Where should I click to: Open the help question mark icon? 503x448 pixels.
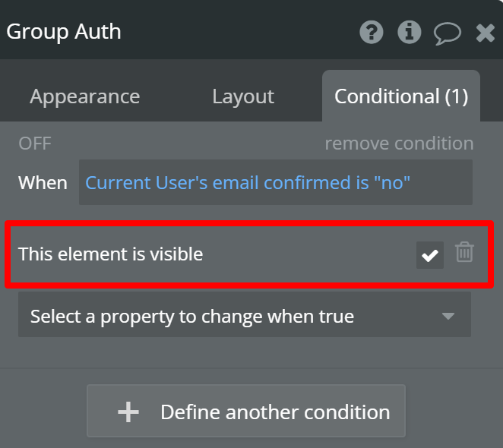tap(371, 32)
